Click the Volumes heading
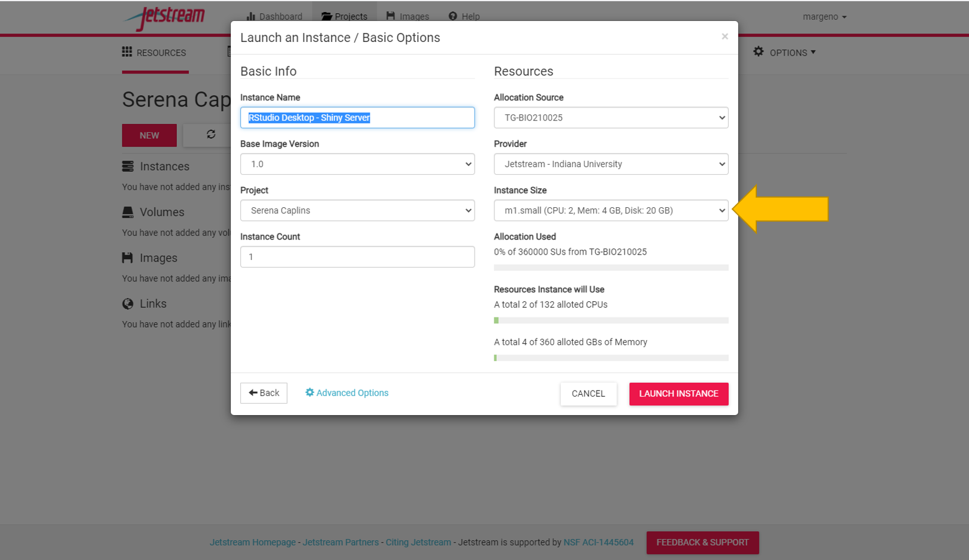The image size is (969, 560). (x=162, y=212)
